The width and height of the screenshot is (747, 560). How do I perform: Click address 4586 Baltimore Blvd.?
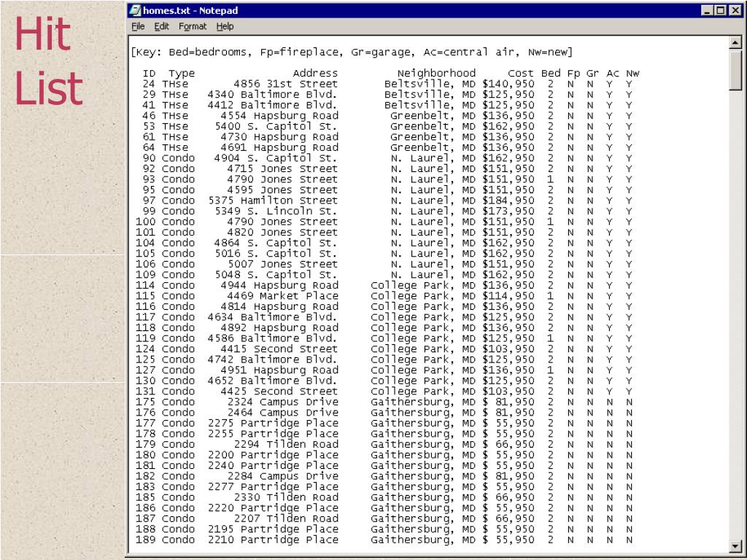pyautogui.click(x=273, y=338)
